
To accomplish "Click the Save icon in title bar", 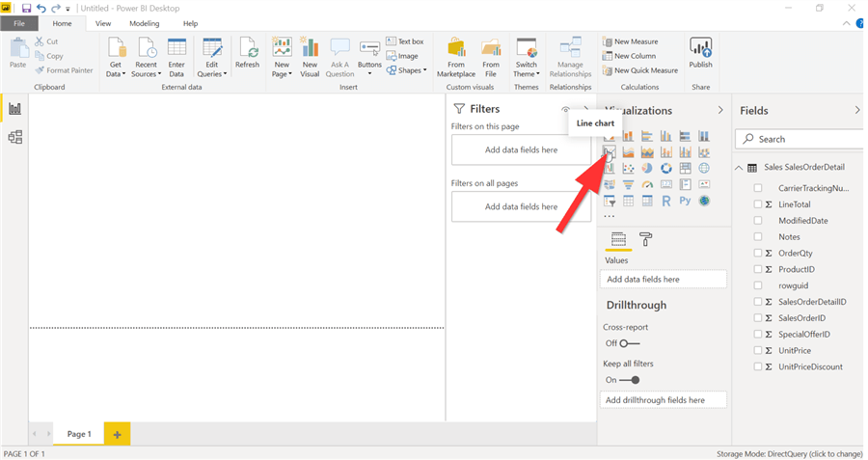I will coord(26,9).
